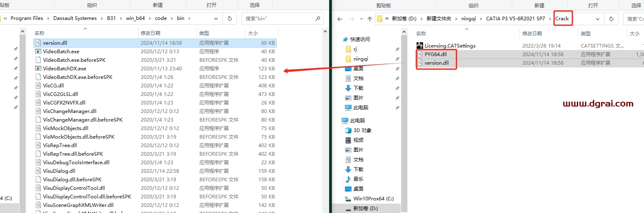This screenshot has height=213, width=644.
Task: Select VisuDebugToolsInterface.dll
Action: [x=76, y=162]
